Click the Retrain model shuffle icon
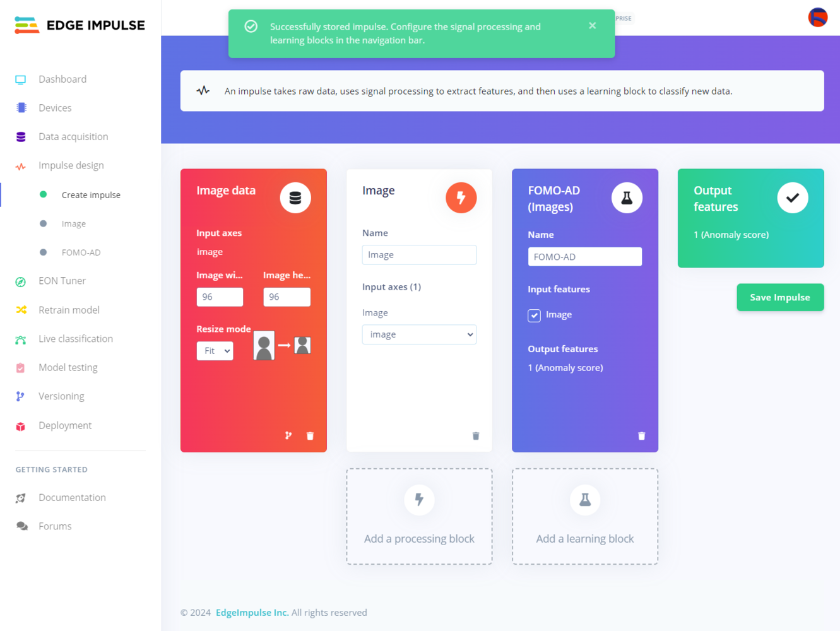This screenshot has height=631, width=840. [21, 310]
